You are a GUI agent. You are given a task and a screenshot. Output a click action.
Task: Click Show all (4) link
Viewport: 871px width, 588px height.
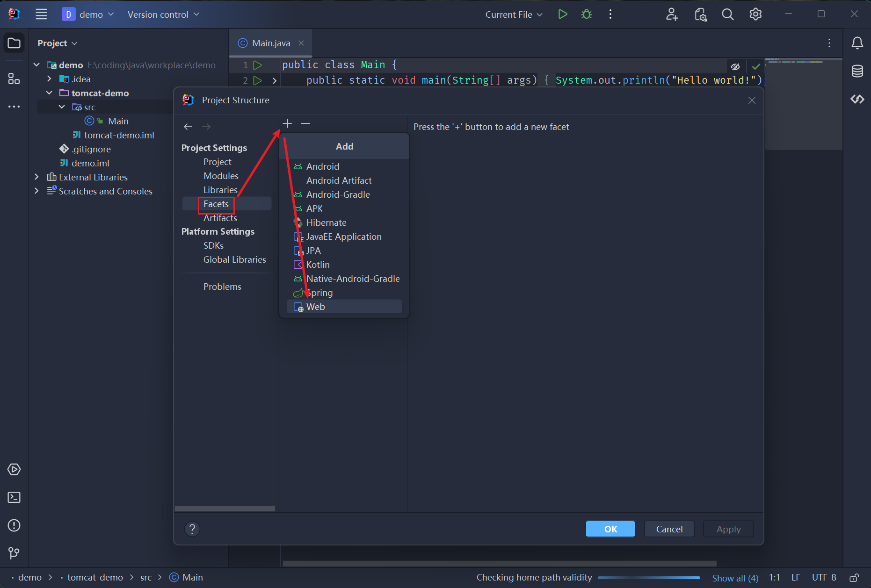(735, 578)
